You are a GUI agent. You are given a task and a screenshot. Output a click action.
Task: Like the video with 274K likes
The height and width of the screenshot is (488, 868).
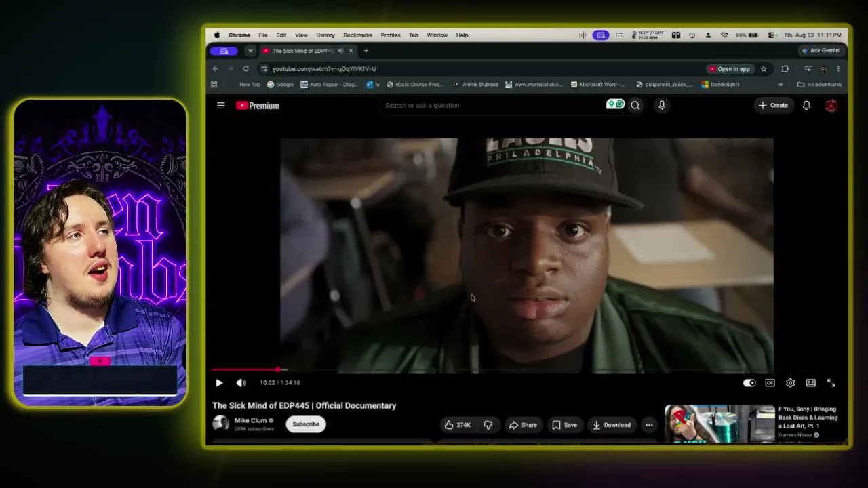coord(457,425)
